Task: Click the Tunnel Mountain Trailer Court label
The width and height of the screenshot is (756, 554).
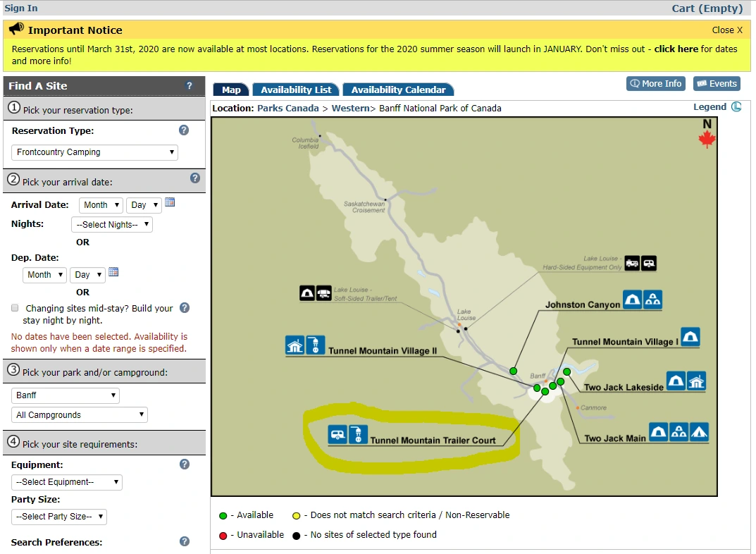Action: click(x=433, y=441)
